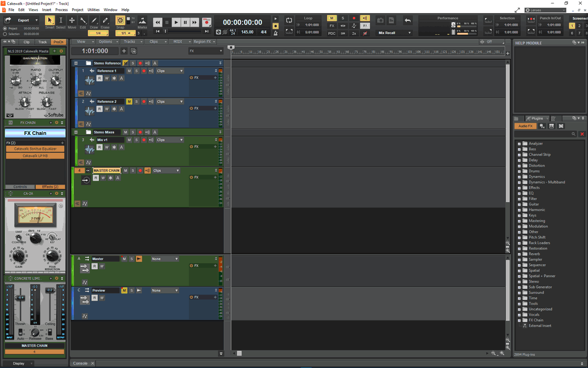588x368 pixels.
Task: Select the Selection export radio button
Action: 5,34
